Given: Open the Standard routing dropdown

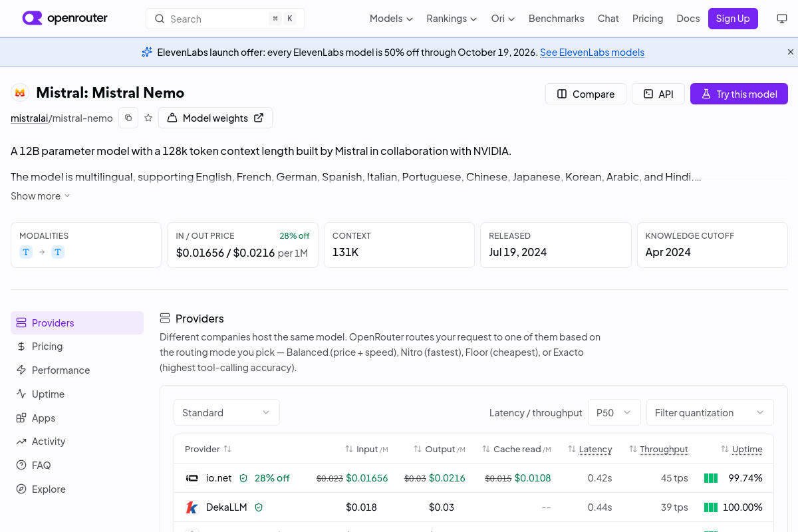Looking at the screenshot, I should click(x=227, y=412).
